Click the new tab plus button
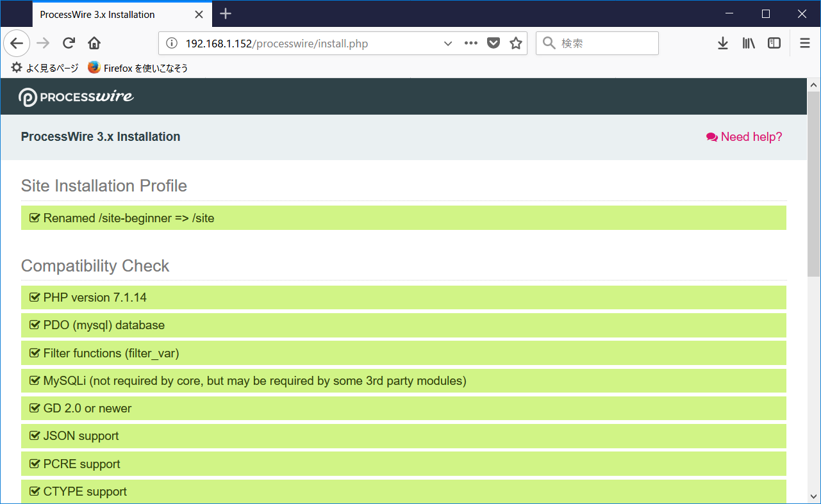The width and height of the screenshot is (821, 504). pyautogui.click(x=225, y=14)
